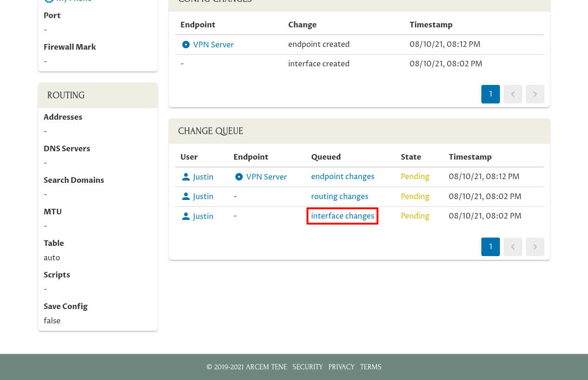Click the VPN Server endpoint icon in Change Queue
588x380 pixels.
point(239,177)
